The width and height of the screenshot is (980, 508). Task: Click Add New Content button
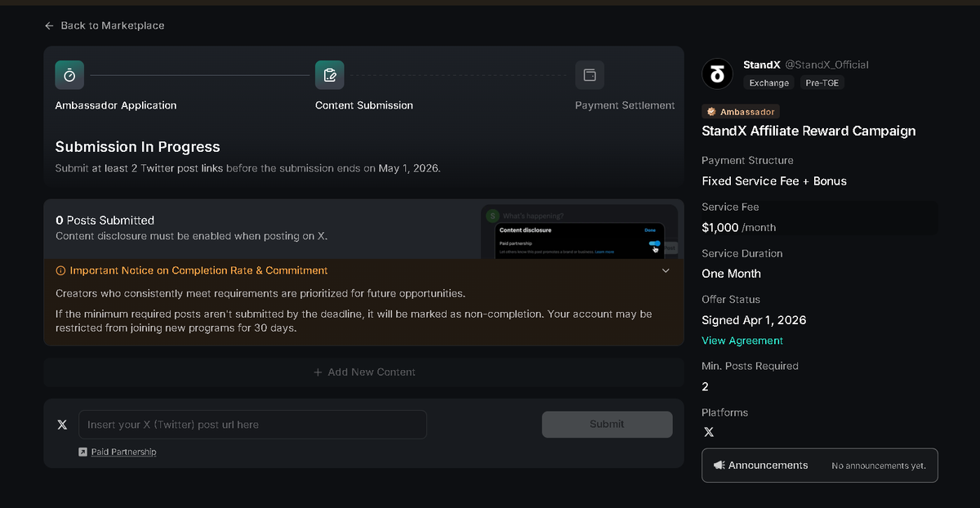pyautogui.click(x=363, y=372)
